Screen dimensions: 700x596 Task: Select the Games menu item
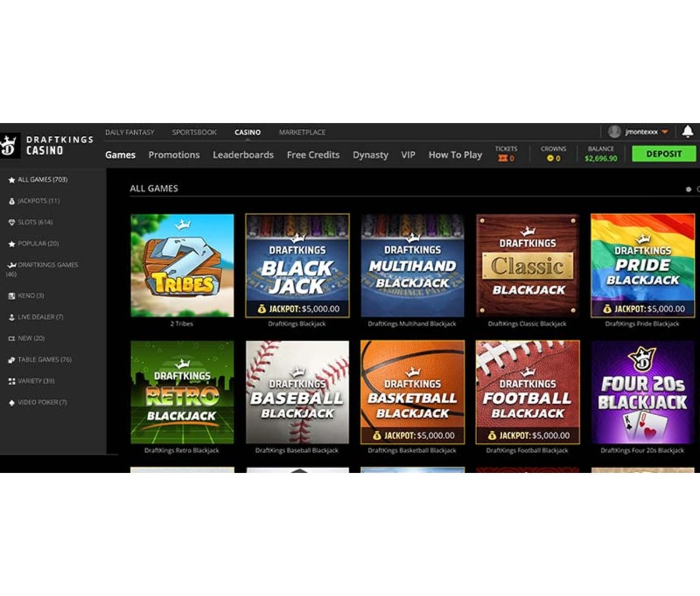point(120,155)
